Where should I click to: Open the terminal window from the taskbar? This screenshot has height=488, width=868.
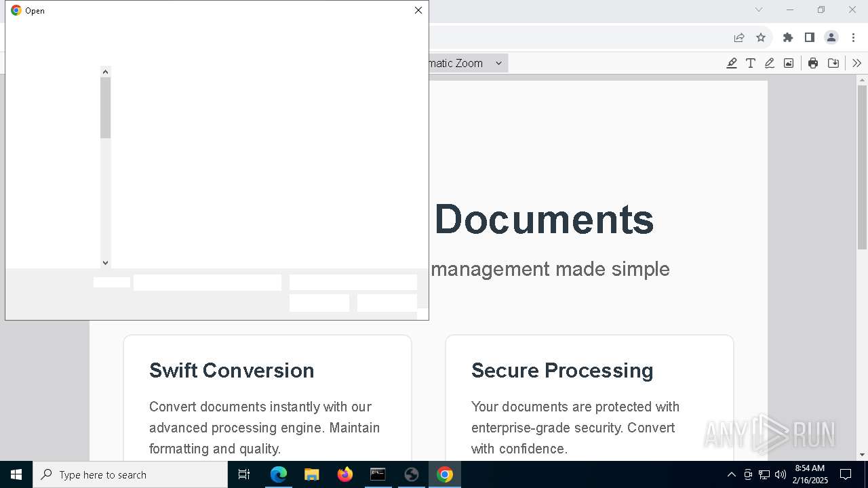(x=378, y=474)
